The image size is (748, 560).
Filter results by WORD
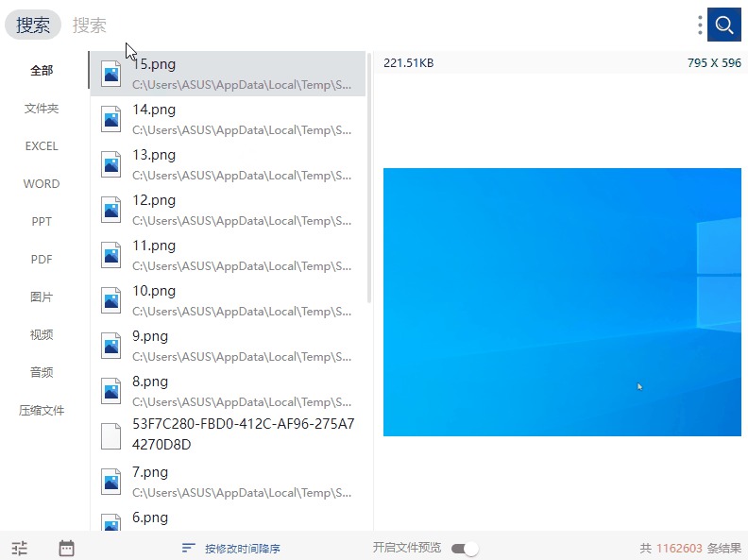42,183
